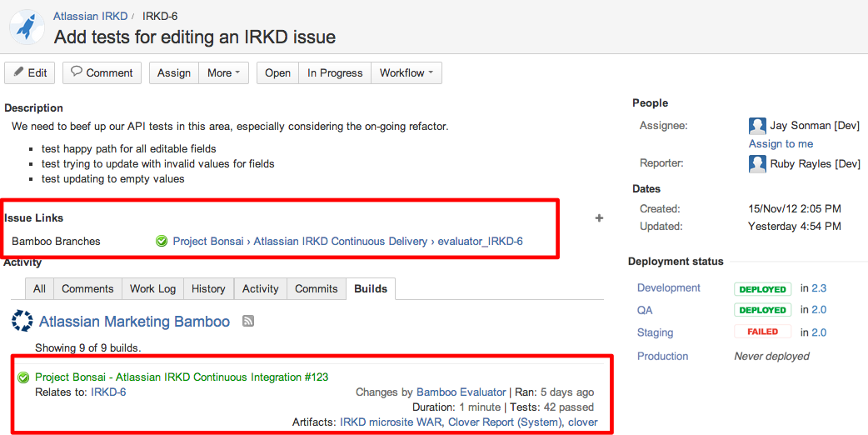Click the Created date '15/Nov/12 2:05 PM'
Screen dimensions: 868x435
[795, 208]
